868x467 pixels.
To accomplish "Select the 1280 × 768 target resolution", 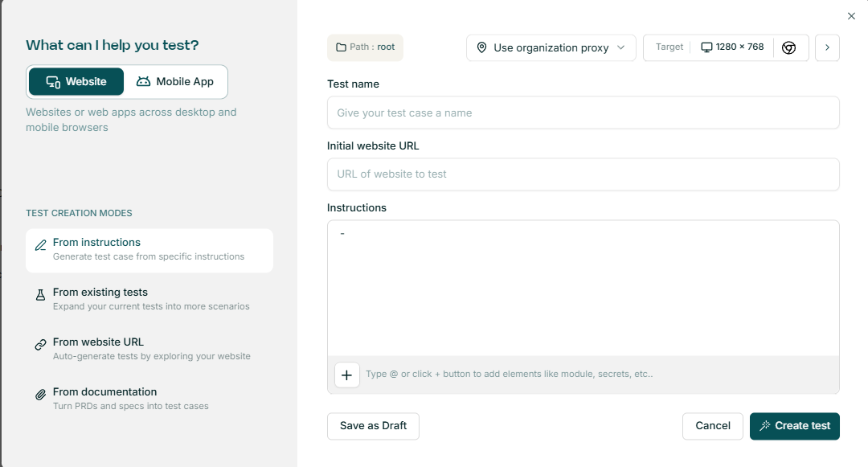I will coord(732,47).
